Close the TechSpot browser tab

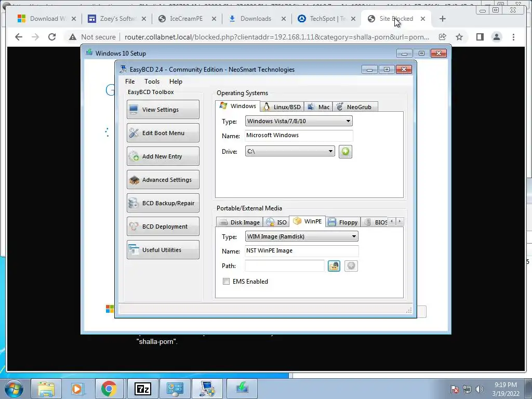353,19
